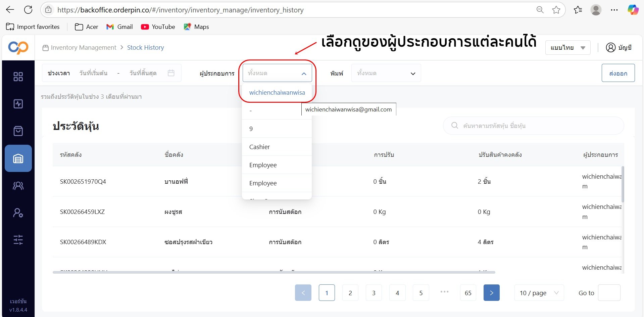The image size is (644, 317).
Task: Select wichienchaiwanwisa operator option
Action: click(x=277, y=93)
